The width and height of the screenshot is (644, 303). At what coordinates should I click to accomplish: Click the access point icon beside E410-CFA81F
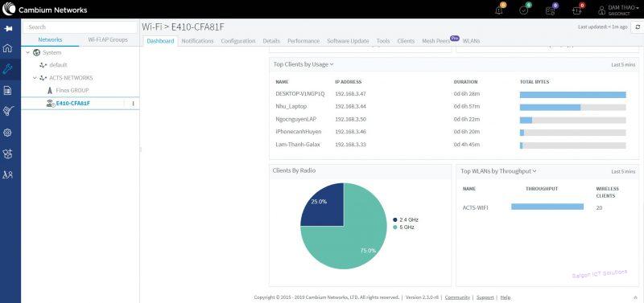[51, 104]
